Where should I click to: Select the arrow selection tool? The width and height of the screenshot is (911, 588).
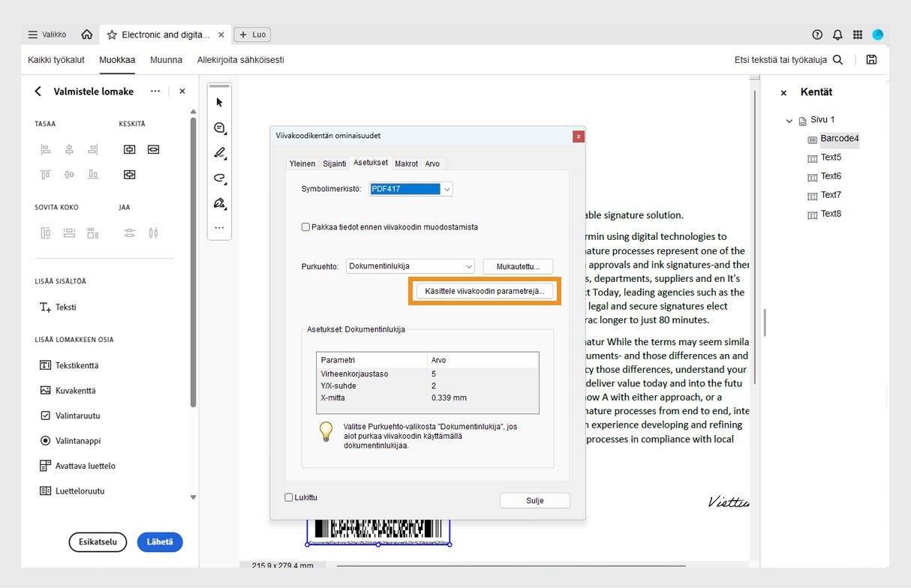220,103
